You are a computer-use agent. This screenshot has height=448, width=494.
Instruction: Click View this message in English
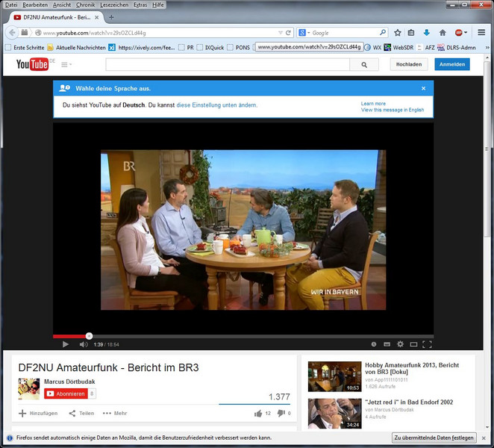click(393, 110)
